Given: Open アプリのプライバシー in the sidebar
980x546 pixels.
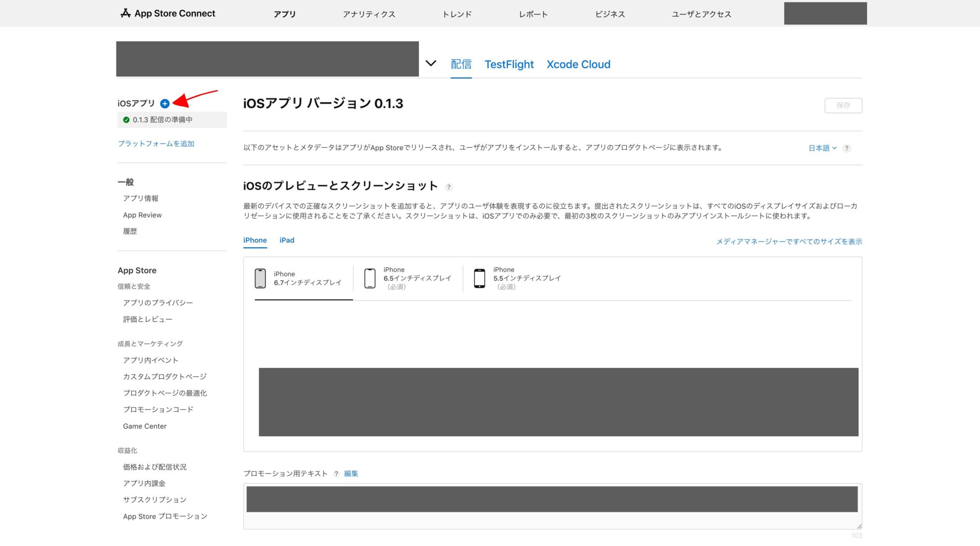Looking at the screenshot, I should 158,302.
